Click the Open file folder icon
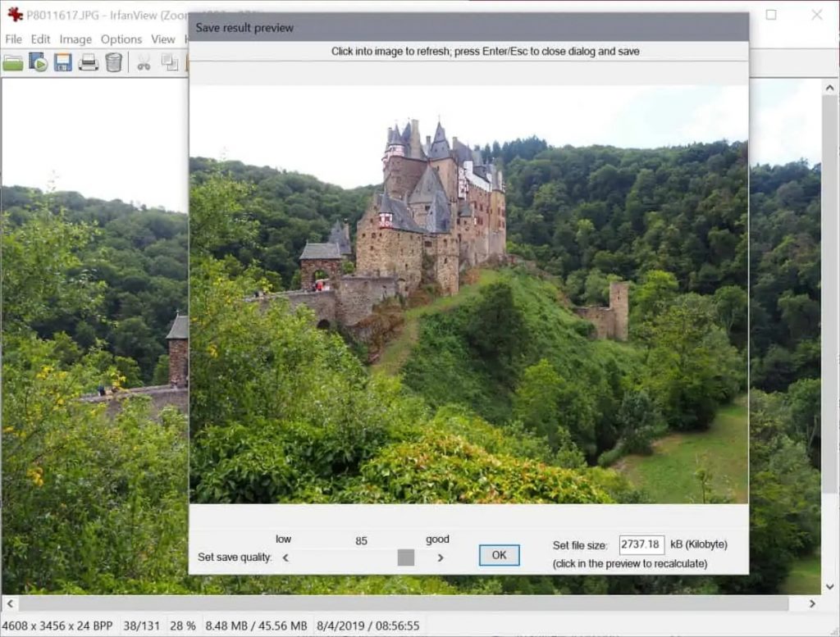Screen dimensions: 840x637 point(13,62)
